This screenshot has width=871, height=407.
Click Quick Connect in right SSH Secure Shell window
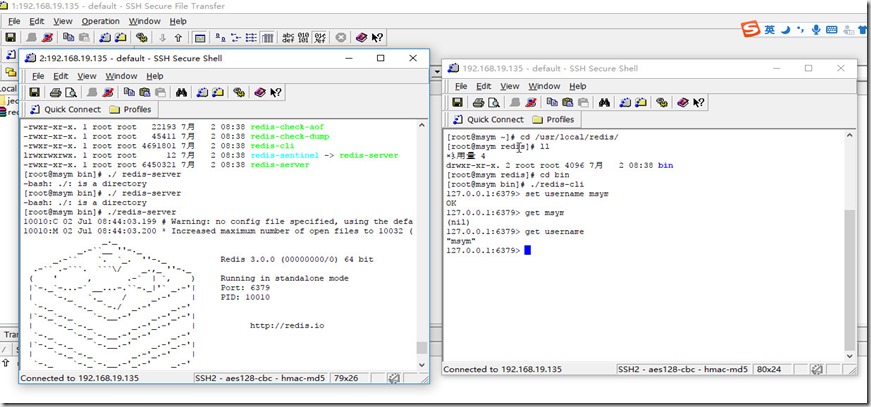(x=489, y=119)
